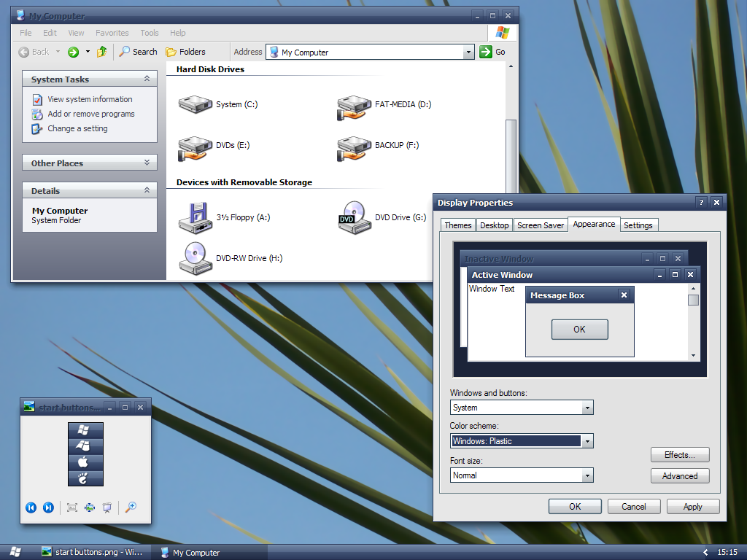Click the start buttons image preview
The width and height of the screenshot is (747, 560).
click(x=86, y=454)
